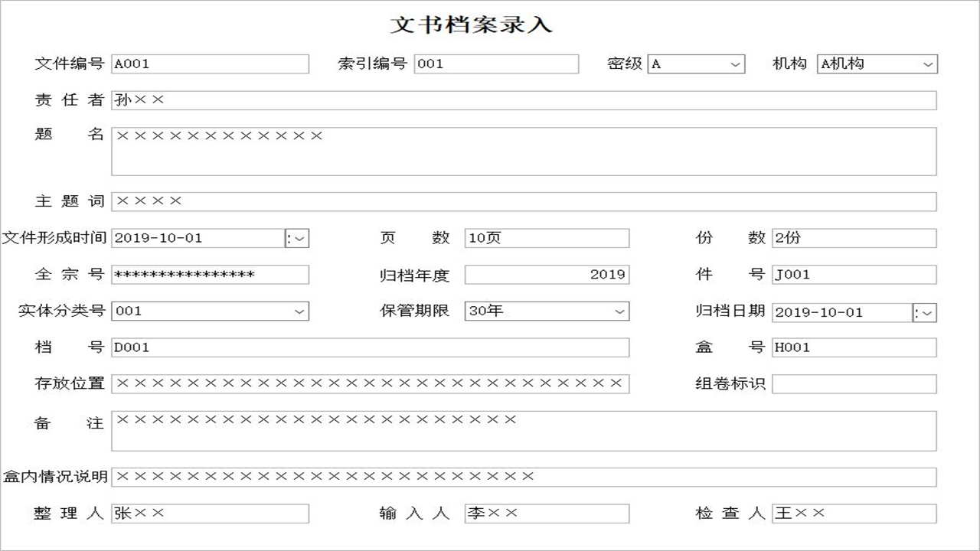Open the 密级 security level dropdown
The image size is (980, 551).
pyautogui.click(x=734, y=64)
